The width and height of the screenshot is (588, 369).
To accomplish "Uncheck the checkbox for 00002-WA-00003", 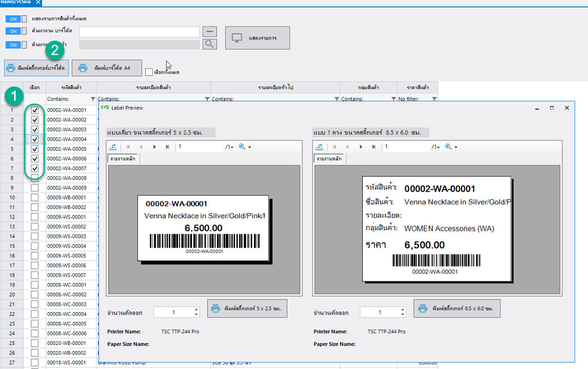I will (x=34, y=129).
